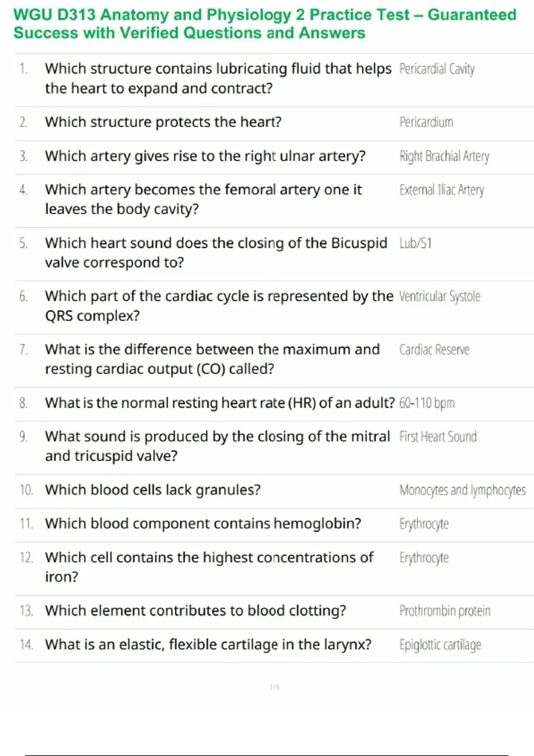534x756 pixels.
Task: Click the "External Iliac Artery" answer
Action: 441,190
